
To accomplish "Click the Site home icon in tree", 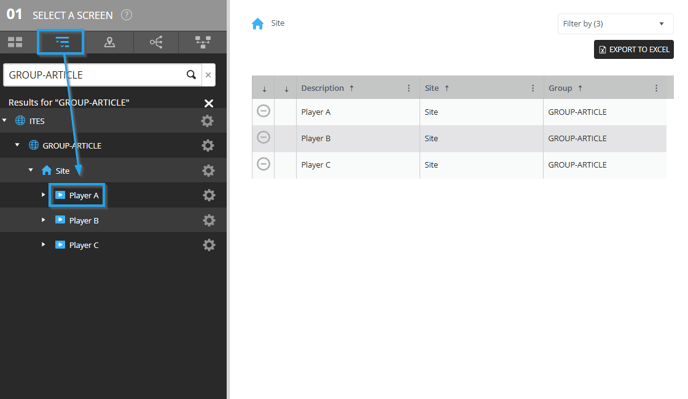I will pyautogui.click(x=47, y=170).
